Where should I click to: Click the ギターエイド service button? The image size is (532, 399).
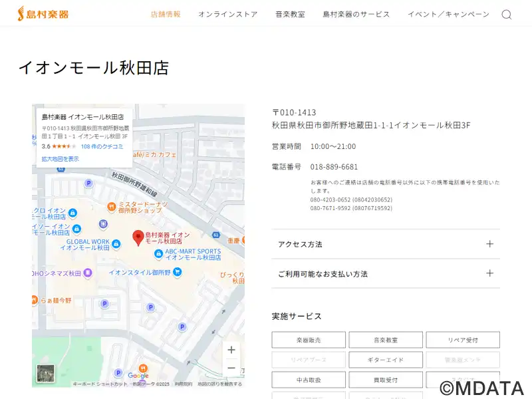click(386, 360)
